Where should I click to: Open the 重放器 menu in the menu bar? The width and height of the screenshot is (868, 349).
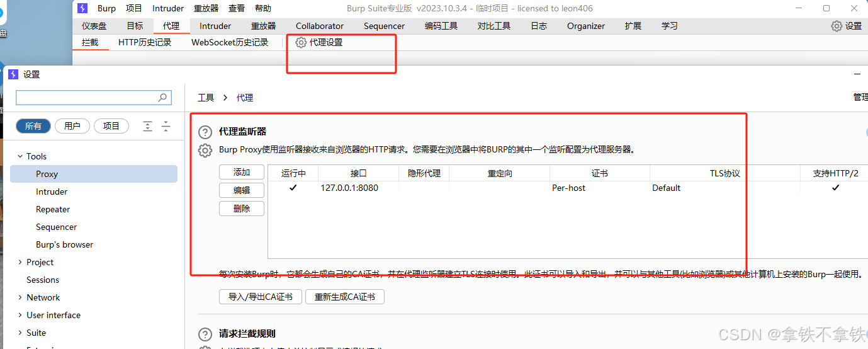(x=206, y=8)
